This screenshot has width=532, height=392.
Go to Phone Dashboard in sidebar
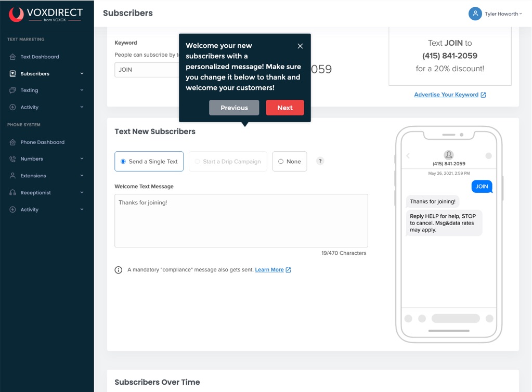(x=42, y=142)
